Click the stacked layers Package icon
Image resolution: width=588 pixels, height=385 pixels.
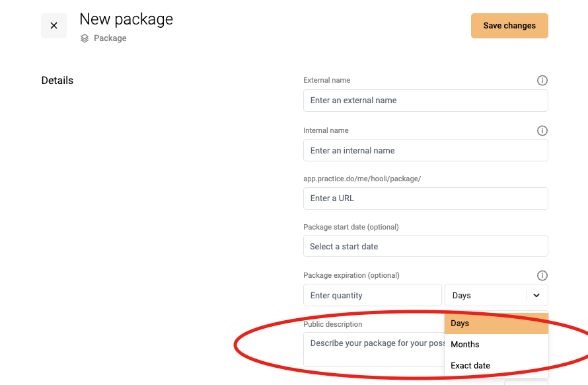point(85,38)
